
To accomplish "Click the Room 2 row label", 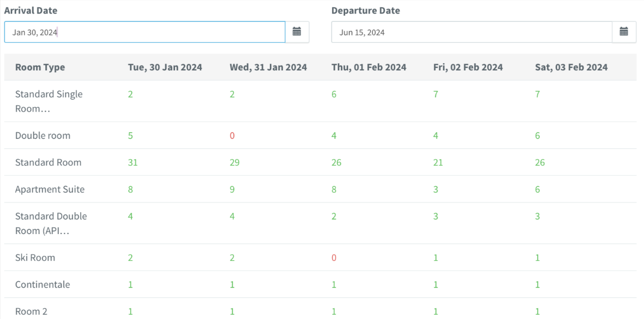I will click(x=31, y=311).
